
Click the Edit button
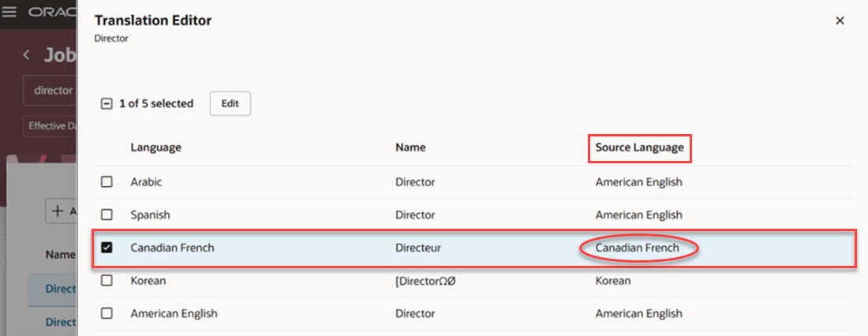pos(230,103)
